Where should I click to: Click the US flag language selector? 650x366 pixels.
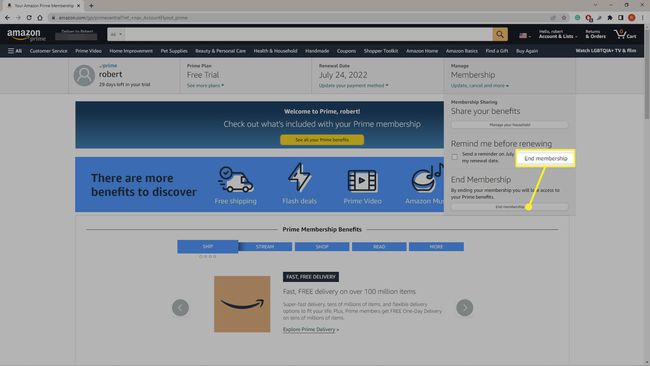coord(524,36)
